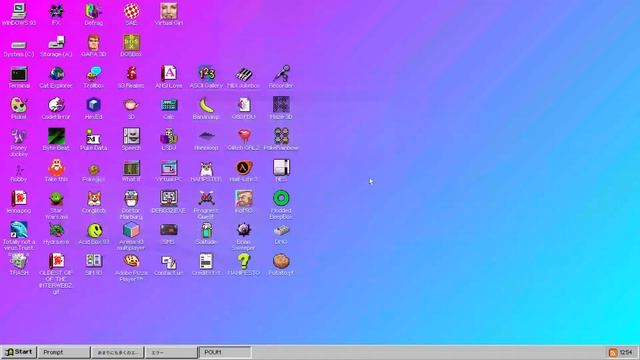
Task: Open the dolphin Totally not a virus icon
Action: [19, 230]
